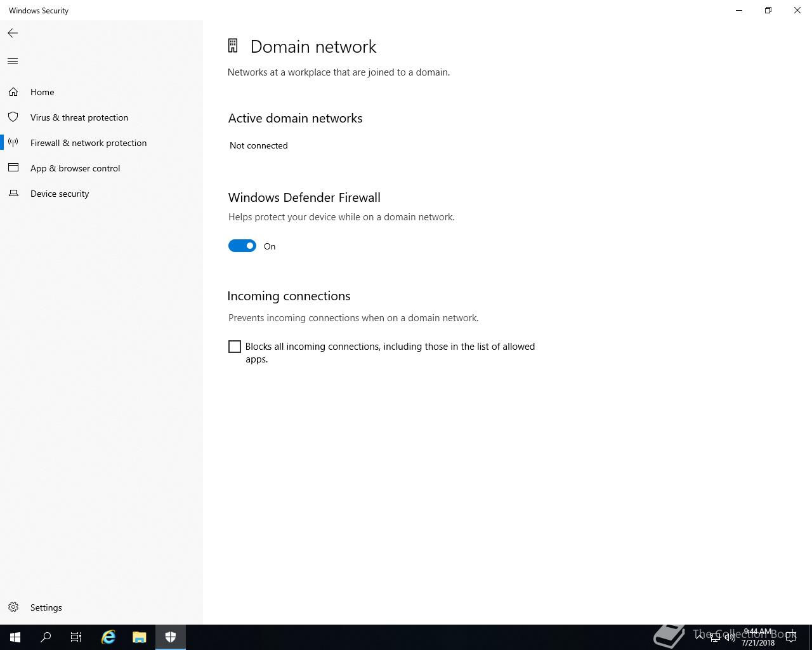Open Settings at sidebar bottom

[x=101, y=607]
